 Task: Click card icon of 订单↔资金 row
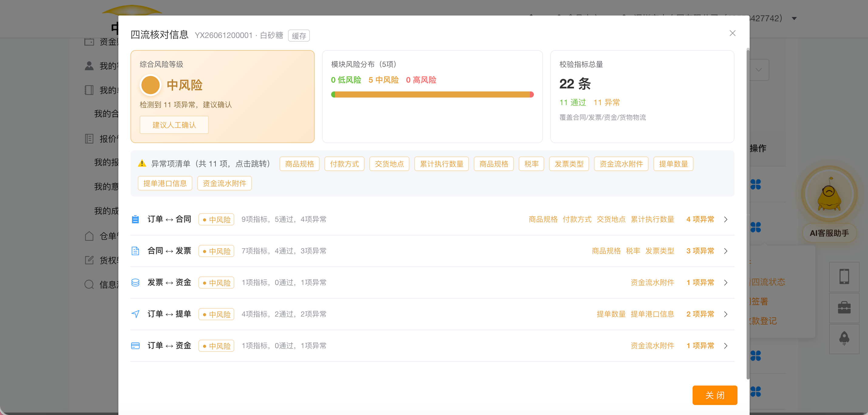135,346
